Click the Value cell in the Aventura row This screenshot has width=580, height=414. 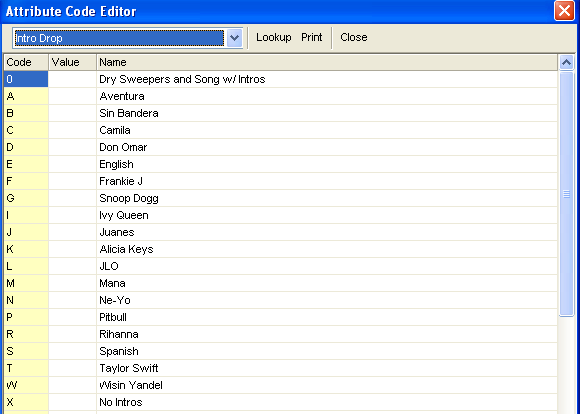72,96
